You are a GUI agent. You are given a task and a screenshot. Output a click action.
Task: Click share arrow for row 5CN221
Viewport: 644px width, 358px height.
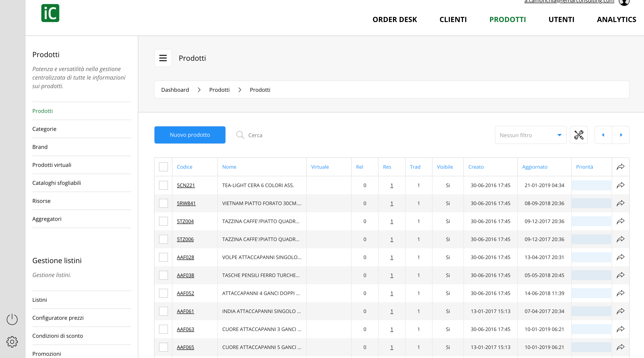pyautogui.click(x=620, y=185)
